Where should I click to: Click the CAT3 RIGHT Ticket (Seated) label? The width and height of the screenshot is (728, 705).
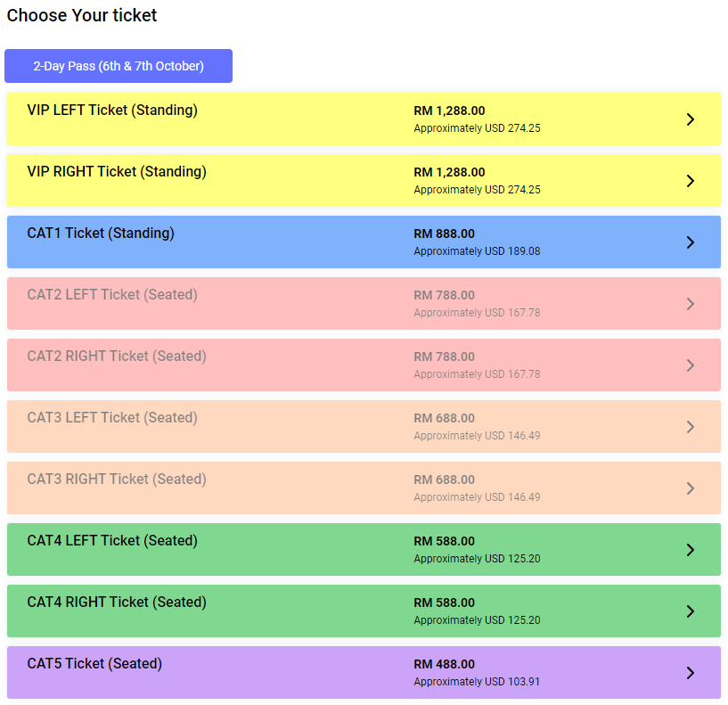[117, 480]
